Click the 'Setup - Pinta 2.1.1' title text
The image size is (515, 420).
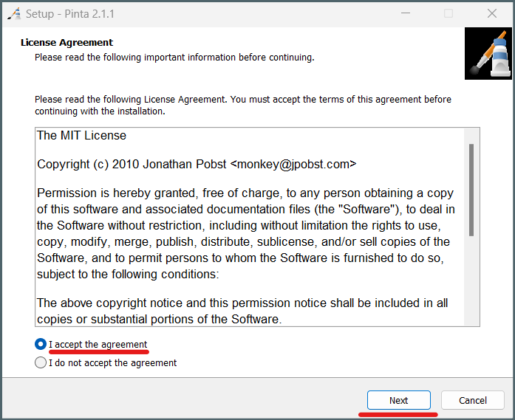pos(70,14)
